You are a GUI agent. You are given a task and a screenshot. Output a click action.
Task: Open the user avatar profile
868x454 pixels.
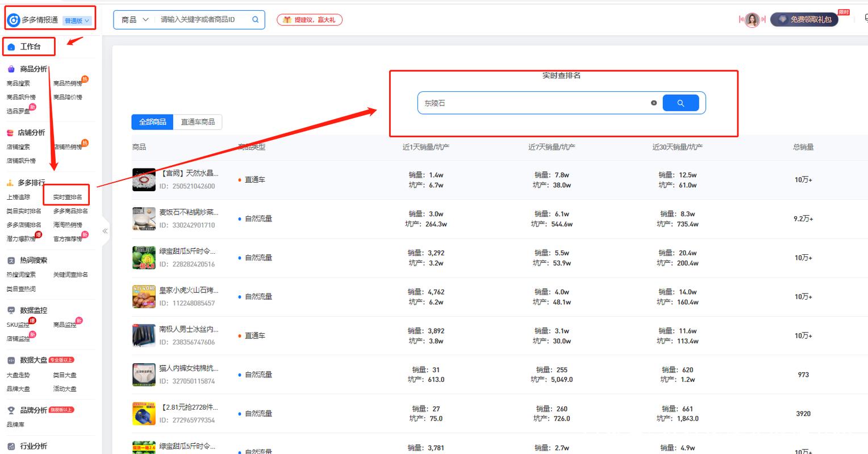click(752, 20)
